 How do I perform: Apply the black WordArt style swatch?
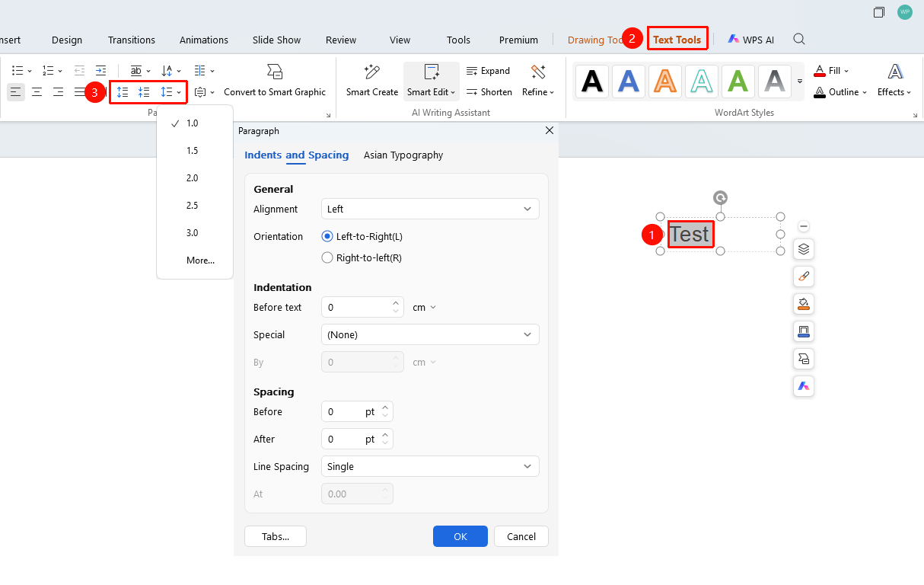(592, 81)
